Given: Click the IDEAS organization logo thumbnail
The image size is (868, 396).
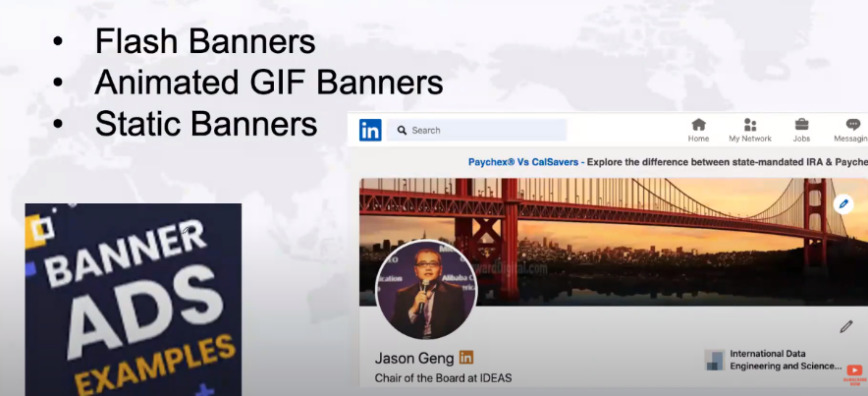Looking at the screenshot, I should [715, 360].
